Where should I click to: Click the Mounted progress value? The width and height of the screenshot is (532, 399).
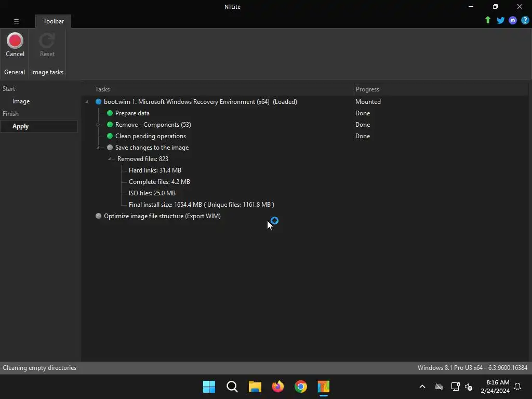[368, 102]
